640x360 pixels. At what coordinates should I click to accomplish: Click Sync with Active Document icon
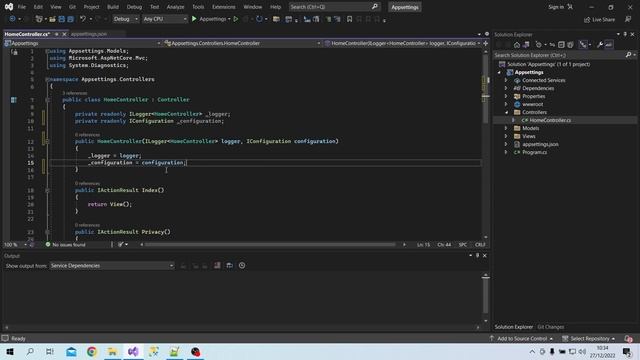552,44
